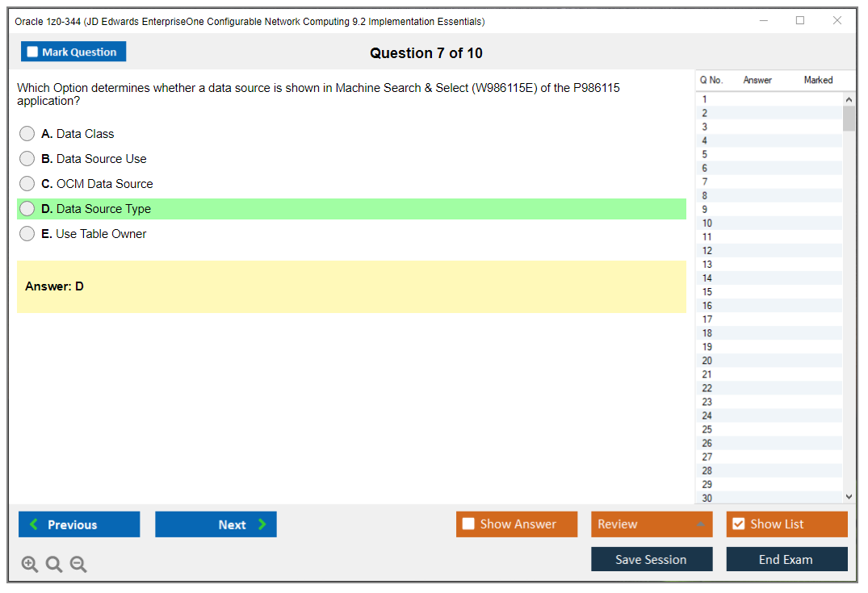
Task: Click the left chevron on Previous button
Action: click(x=34, y=524)
